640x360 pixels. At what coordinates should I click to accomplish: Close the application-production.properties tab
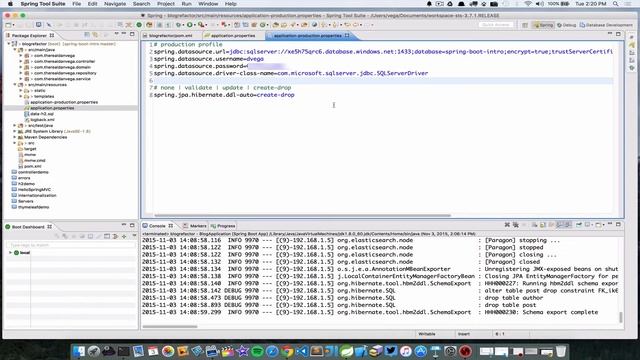pyautogui.click(x=347, y=36)
